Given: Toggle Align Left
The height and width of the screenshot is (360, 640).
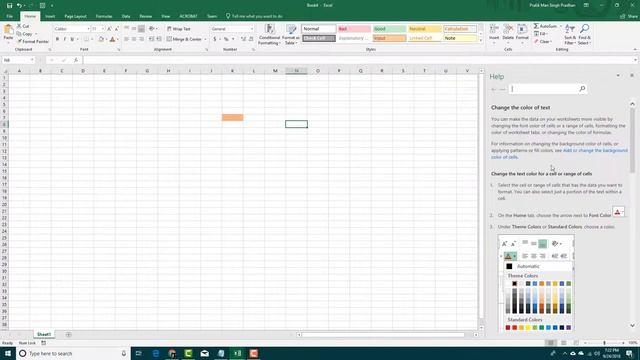Looking at the screenshot, I should point(127,39).
